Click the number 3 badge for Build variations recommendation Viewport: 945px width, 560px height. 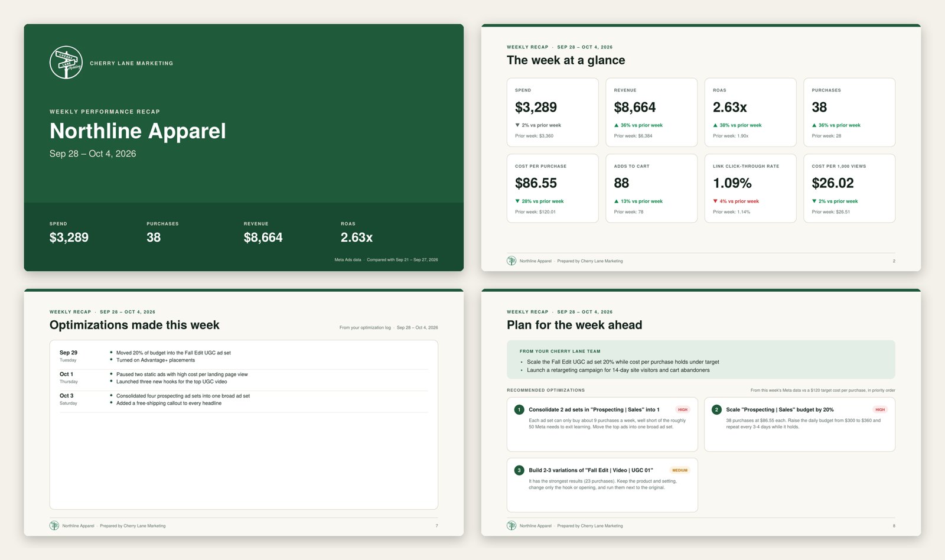(x=519, y=470)
